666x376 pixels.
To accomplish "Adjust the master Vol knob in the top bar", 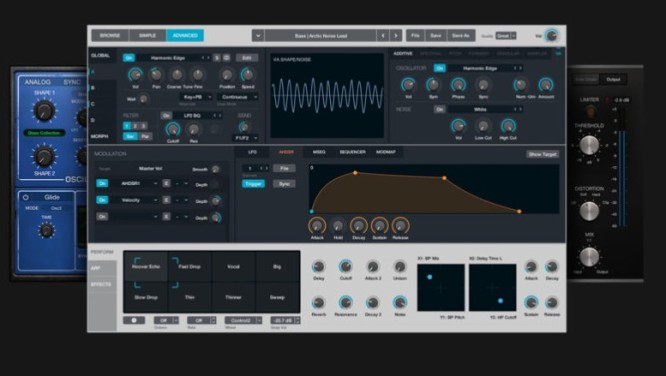I will 552,36.
